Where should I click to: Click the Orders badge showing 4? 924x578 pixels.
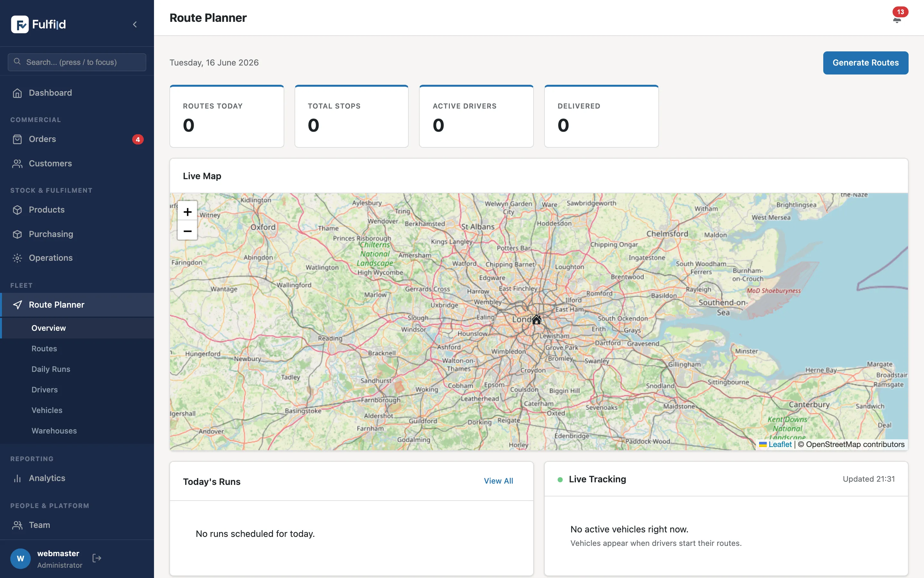tap(138, 140)
